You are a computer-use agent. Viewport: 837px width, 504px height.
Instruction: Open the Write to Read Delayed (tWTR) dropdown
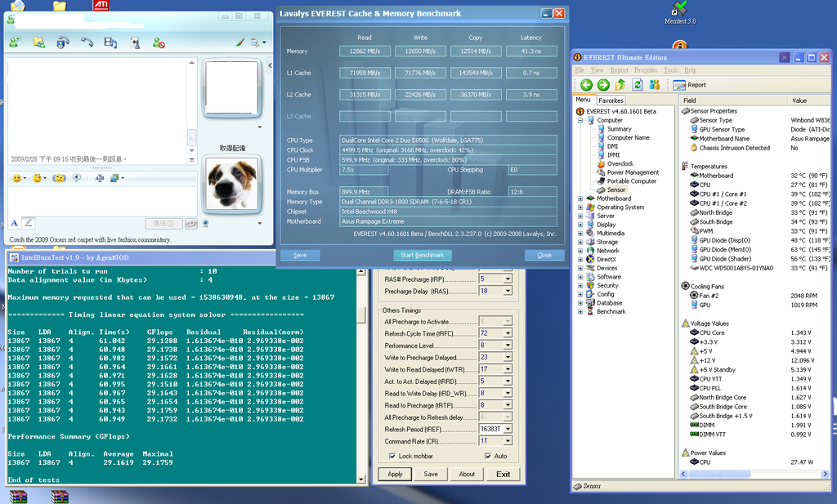pos(508,369)
